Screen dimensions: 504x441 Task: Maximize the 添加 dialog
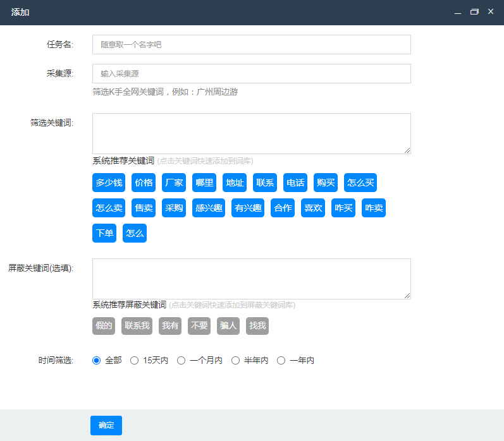point(474,12)
